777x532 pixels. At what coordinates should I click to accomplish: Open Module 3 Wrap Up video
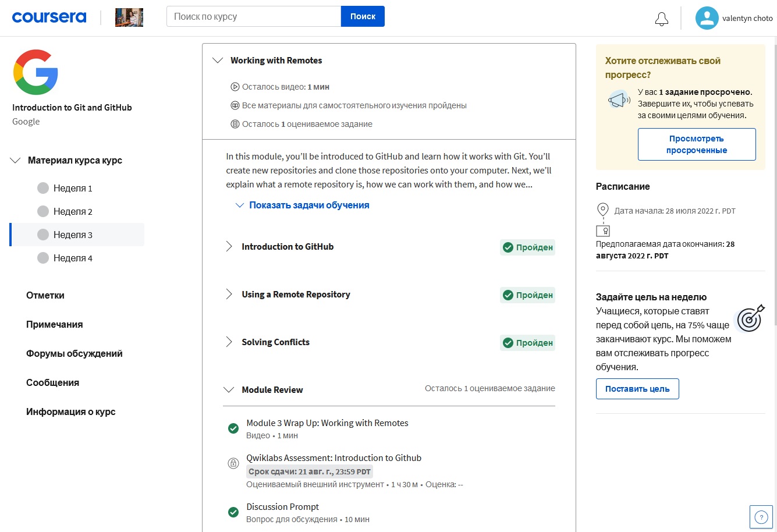pos(327,423)
